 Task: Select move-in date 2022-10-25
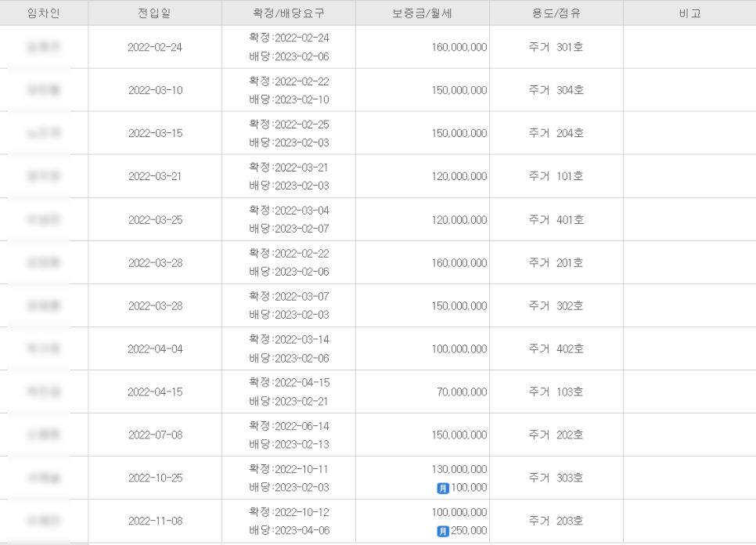[155, 478]
